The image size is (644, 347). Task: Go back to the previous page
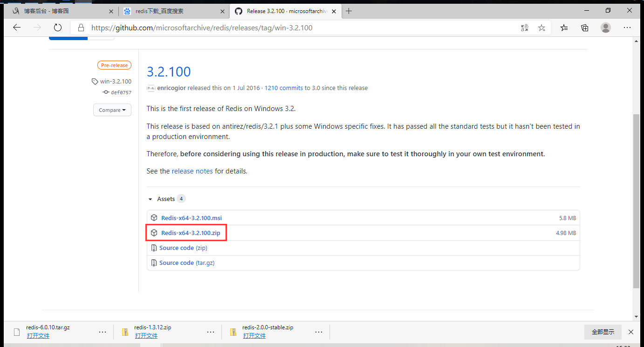tap(17, 28)
